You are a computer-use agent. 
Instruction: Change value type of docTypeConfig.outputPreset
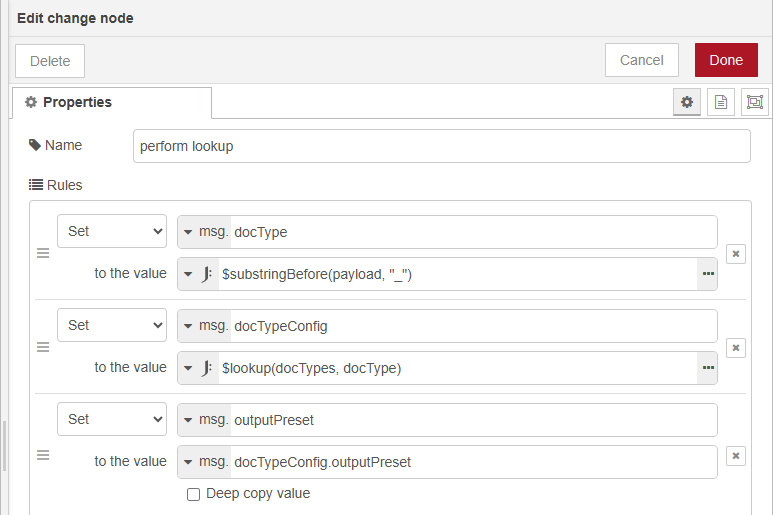[205, 462]
